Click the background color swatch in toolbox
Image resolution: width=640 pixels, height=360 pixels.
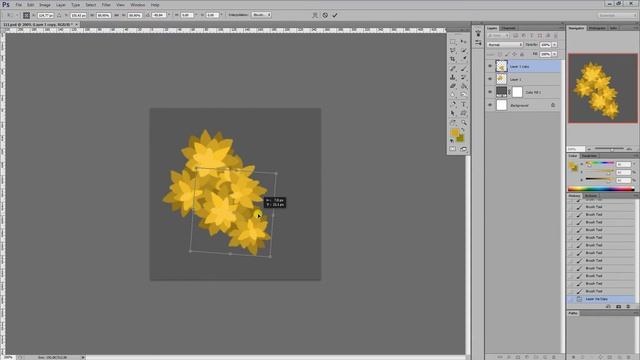coord(460,138)
